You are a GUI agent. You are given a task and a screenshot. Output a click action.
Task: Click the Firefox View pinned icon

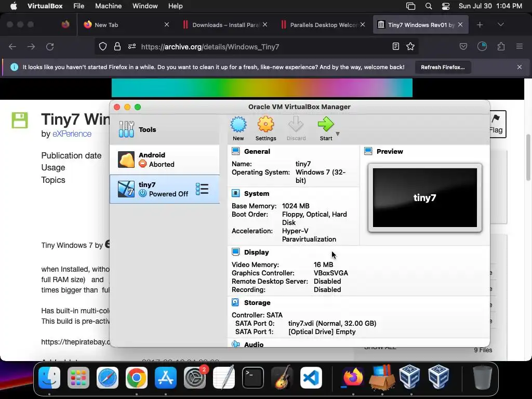click(x=65, y=24)
